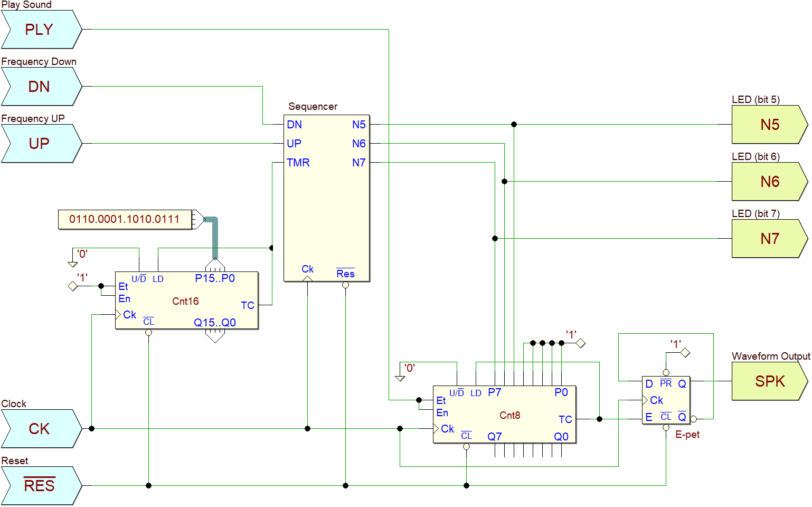Click the constant 0110.0001.1010.0111 value box

click(x=125, y=219)
